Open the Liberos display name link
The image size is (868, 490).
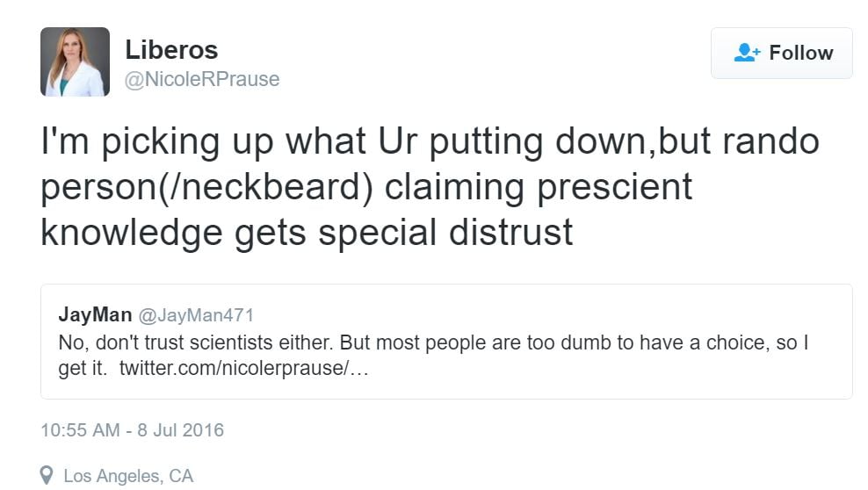point(171,49)
